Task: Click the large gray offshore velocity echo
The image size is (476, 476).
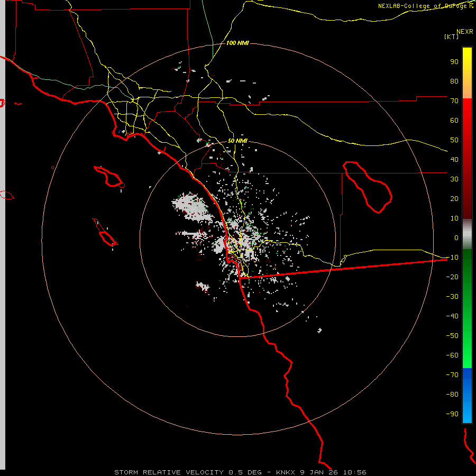Action: [x=193, y=207]
